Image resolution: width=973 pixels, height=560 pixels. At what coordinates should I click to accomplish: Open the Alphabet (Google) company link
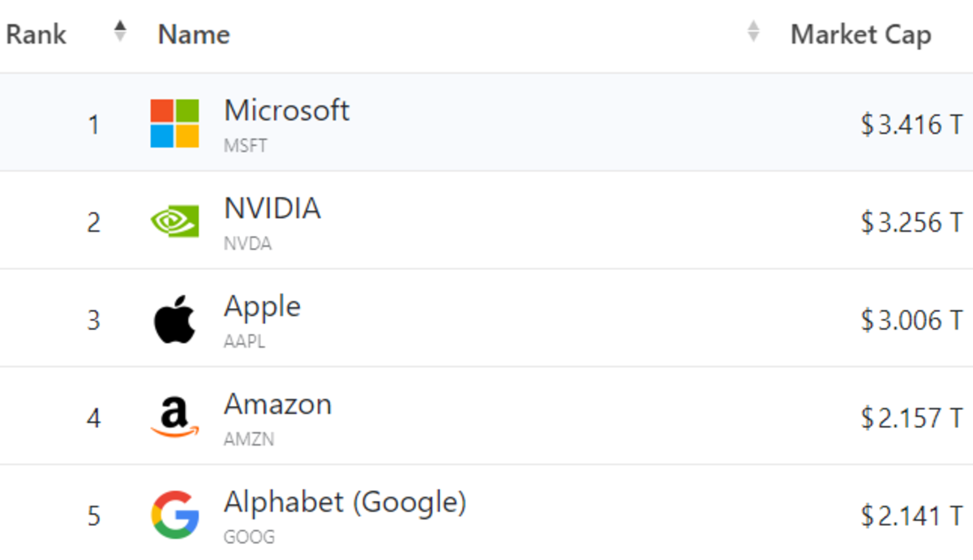tap(345, 502)
